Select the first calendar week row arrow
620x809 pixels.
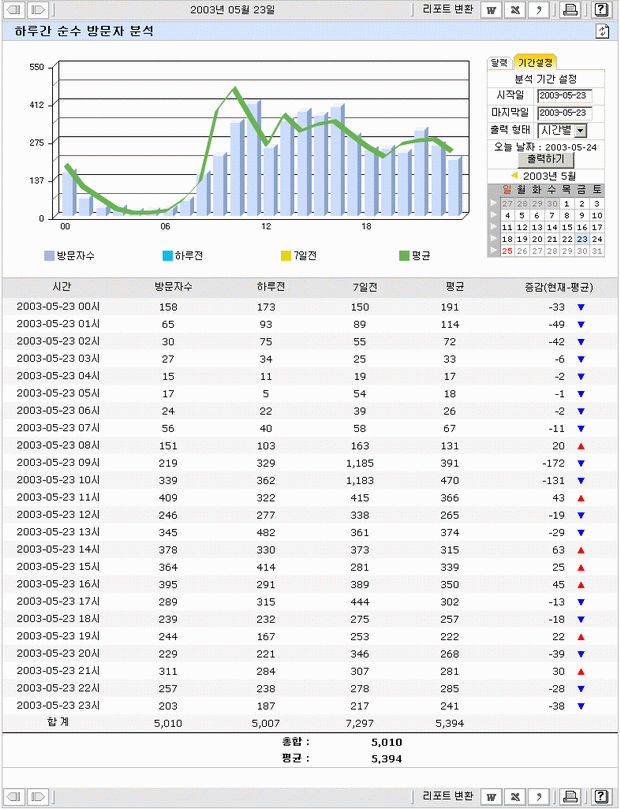494,203
